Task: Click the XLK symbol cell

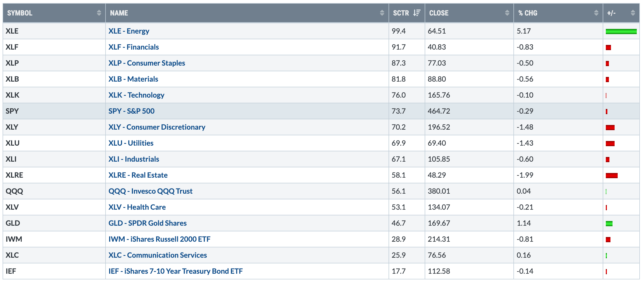Action: point(12,95)
